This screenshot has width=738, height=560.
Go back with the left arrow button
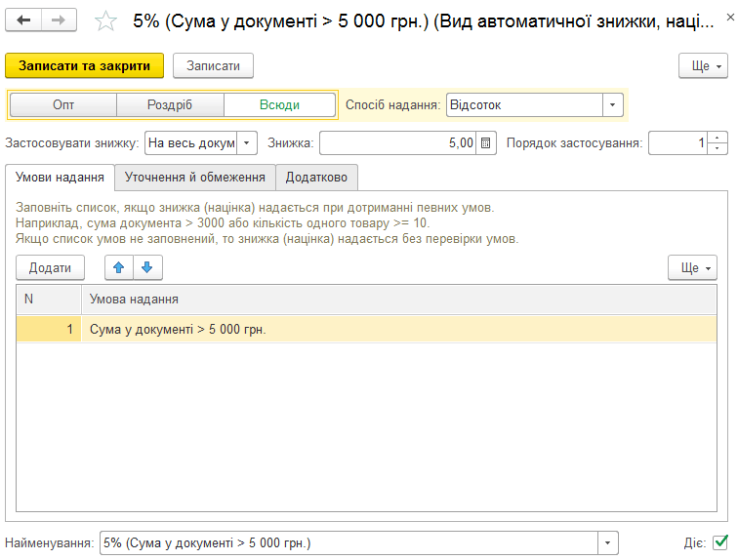click(x=23, y=20)
